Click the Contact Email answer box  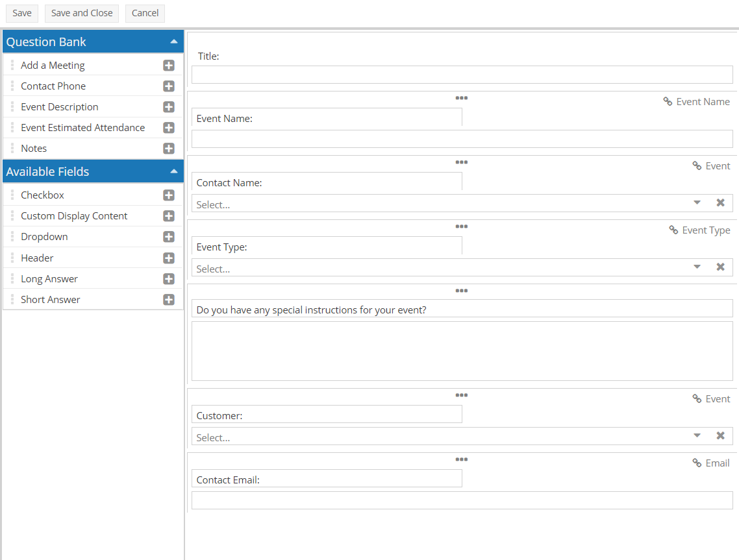[x=462, y=500]
